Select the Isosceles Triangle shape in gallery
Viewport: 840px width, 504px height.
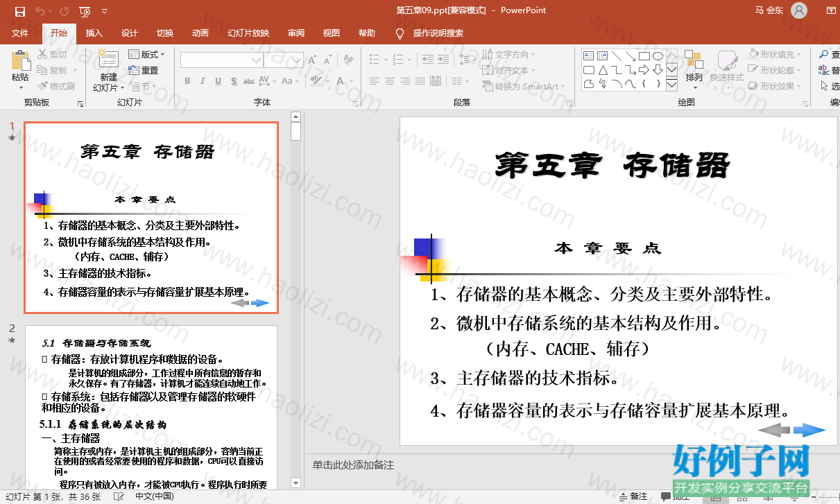(x=603, y=70)
